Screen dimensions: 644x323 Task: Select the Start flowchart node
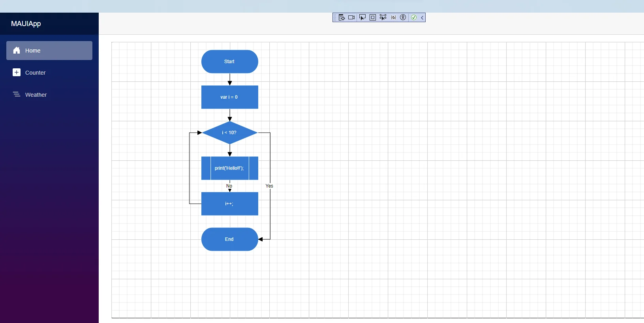pyautogui.click(x=230, y=62)
